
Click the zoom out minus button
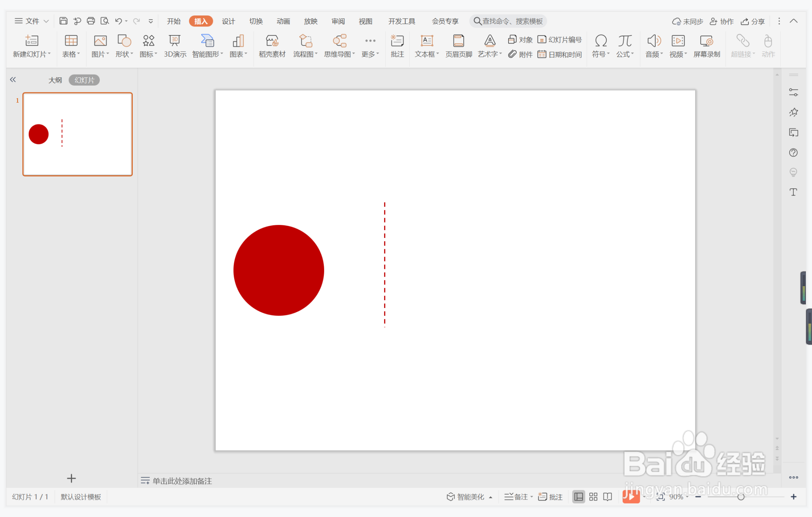pos(698,497)
